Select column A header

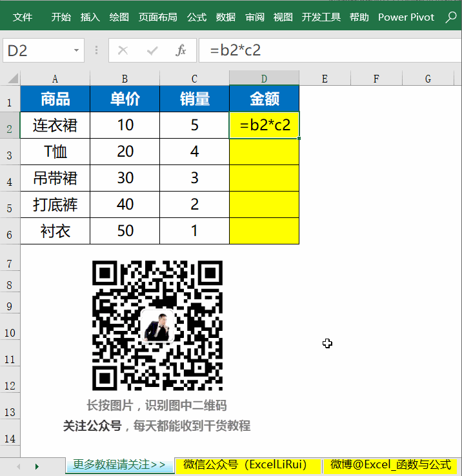[55, 79]
